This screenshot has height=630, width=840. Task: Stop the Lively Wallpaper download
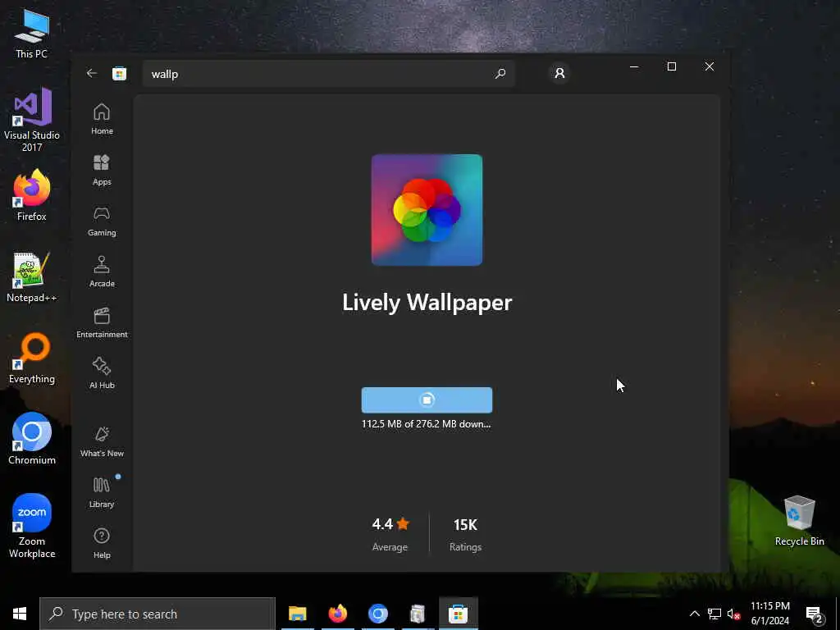tap(427, 399)
